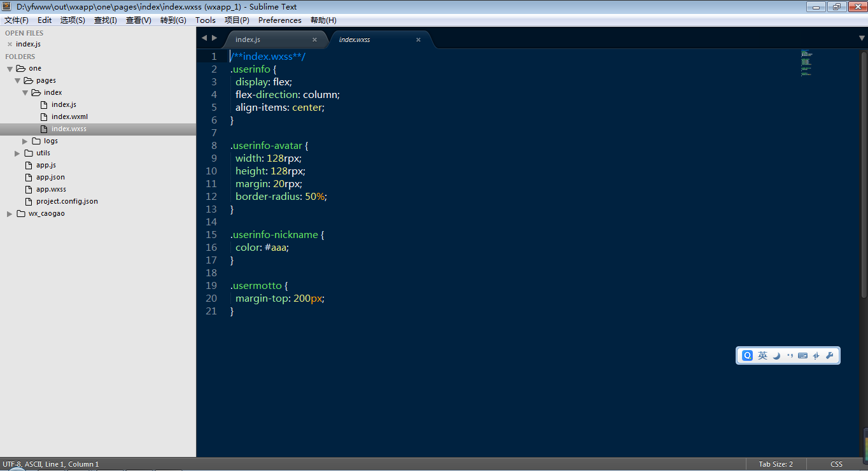The image size is (868, 471).
Task: Open the soft keyboard icon in IME bar
Action: tap(802, 356)
